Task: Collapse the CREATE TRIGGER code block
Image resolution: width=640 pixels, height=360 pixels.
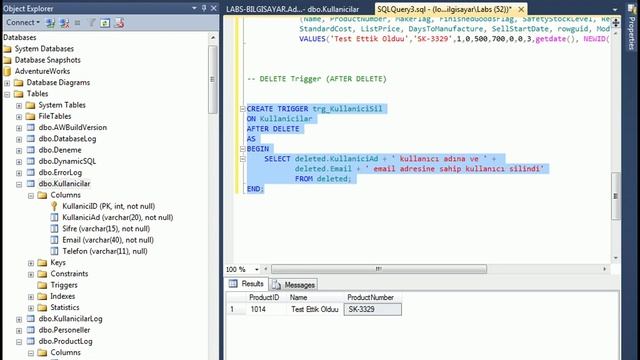Action: [x=242, y=109]
